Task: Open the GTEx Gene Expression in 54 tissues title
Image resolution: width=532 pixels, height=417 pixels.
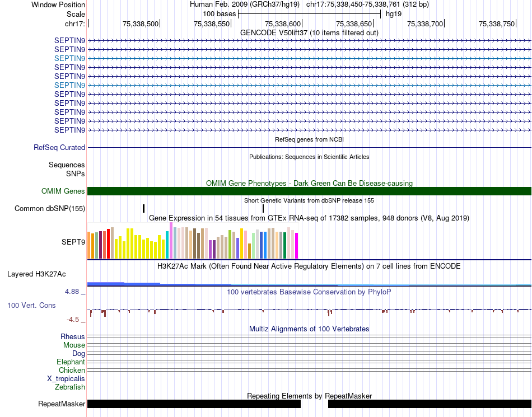Action: click(309, 218)
